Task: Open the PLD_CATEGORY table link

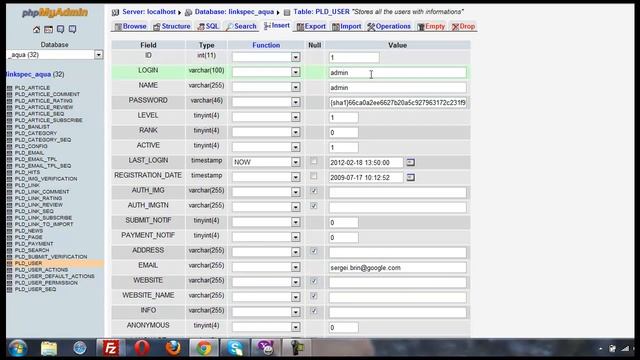Action: click(x=36, y=133)
